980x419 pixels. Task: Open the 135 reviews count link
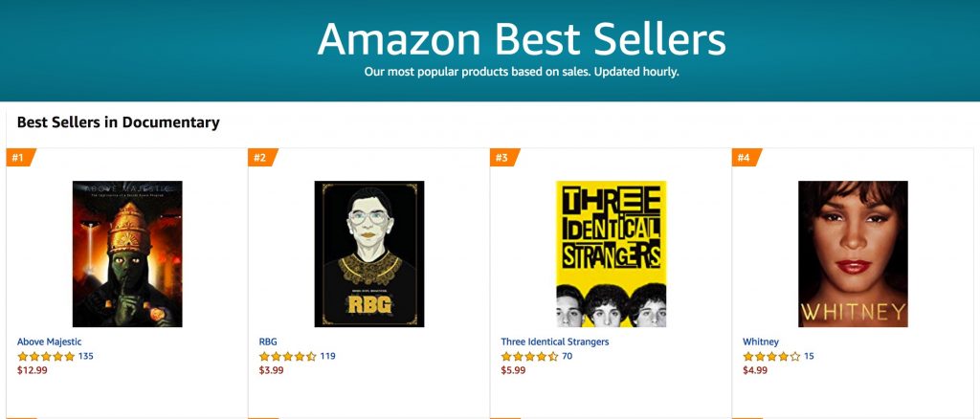(x=85, y=357)
